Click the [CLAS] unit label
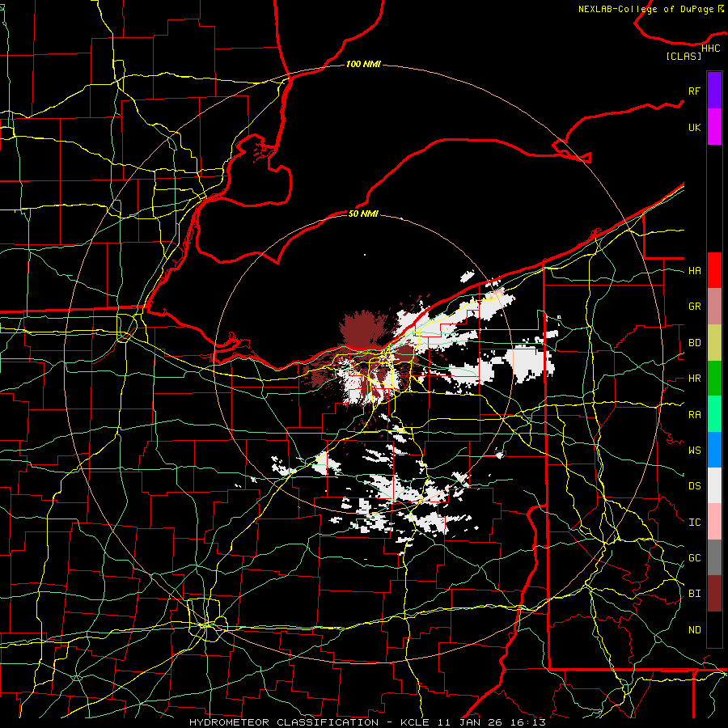Viewport: 728px width, 728px height. (684, 57)
